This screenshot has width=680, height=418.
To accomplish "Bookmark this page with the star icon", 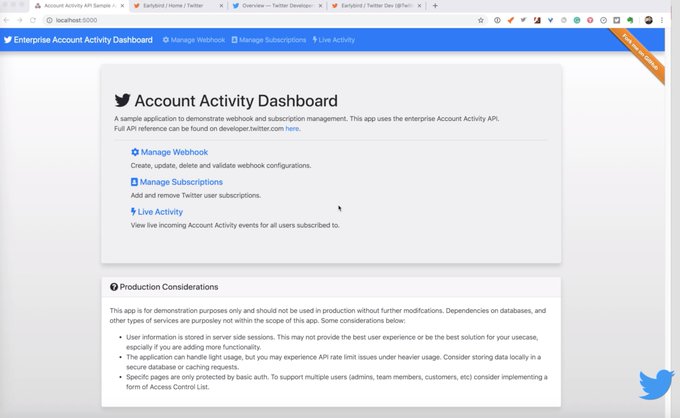I will [x=481, y=20].
